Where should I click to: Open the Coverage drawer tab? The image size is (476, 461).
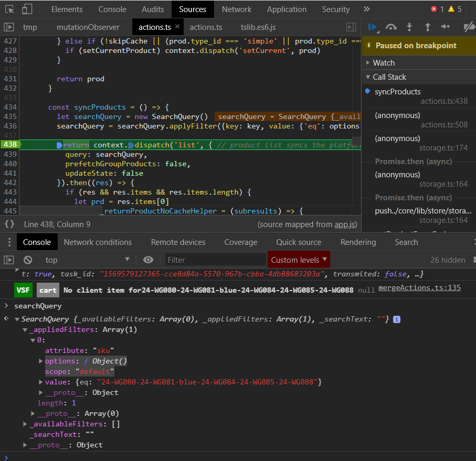point(241,242)
